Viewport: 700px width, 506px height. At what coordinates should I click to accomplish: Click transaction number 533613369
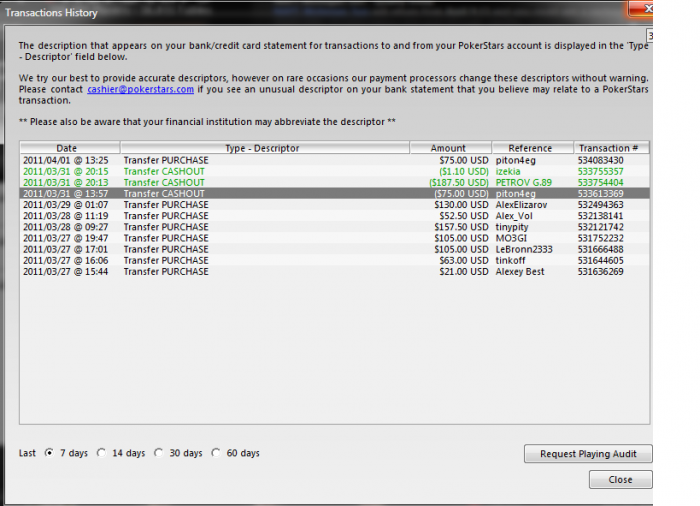600,193
